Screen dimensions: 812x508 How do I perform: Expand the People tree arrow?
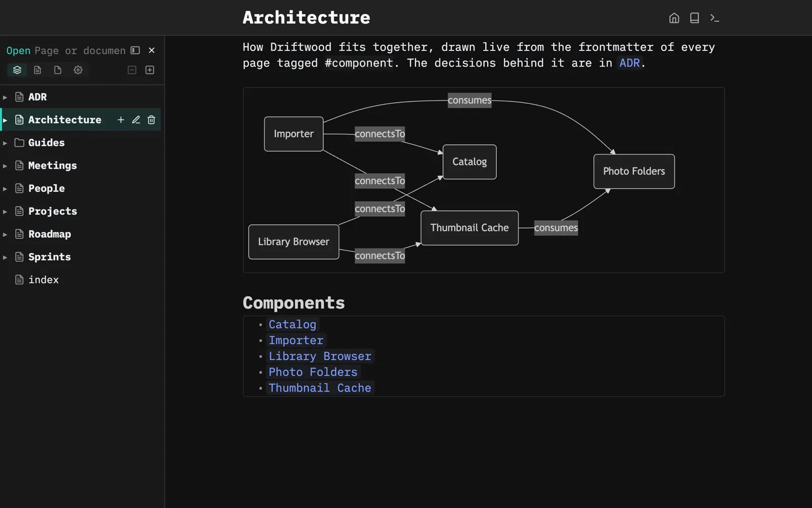tap(5, 188)
